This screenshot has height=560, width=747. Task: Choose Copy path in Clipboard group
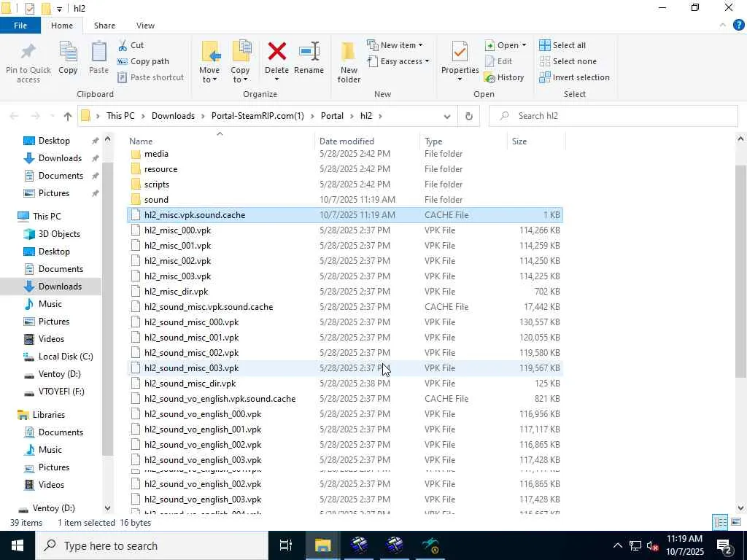(x=144, y=61)
